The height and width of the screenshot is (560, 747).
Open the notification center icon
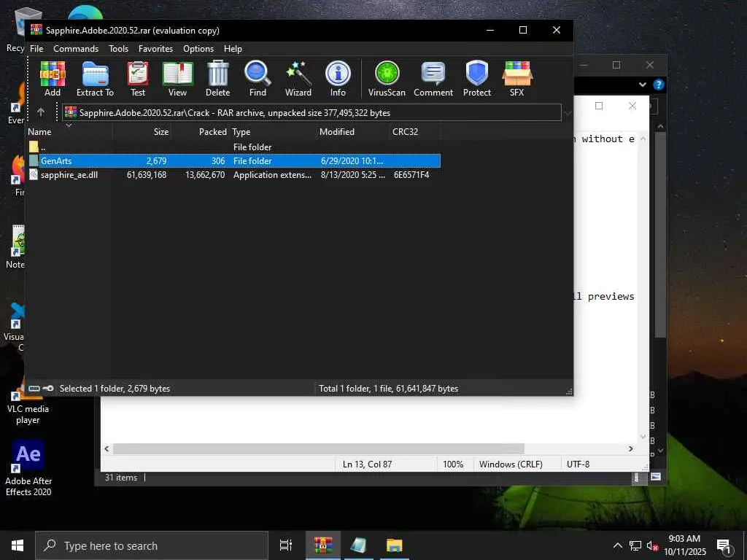pos(724,545)
